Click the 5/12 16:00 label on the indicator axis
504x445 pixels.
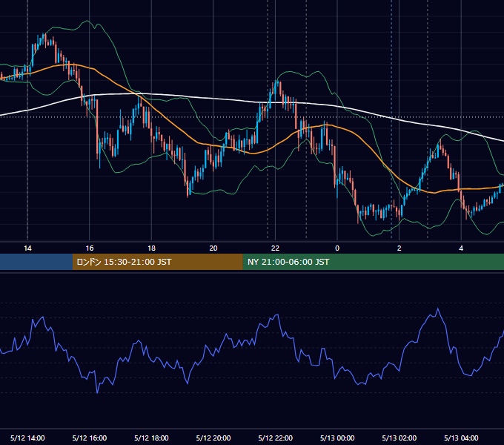pyautogui.click(x=90, y=438)
